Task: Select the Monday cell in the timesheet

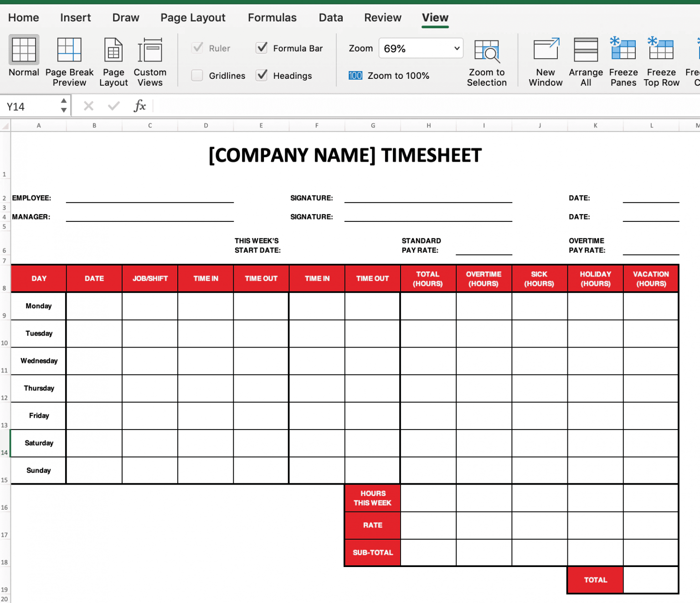Action: [x=38, y=306]
